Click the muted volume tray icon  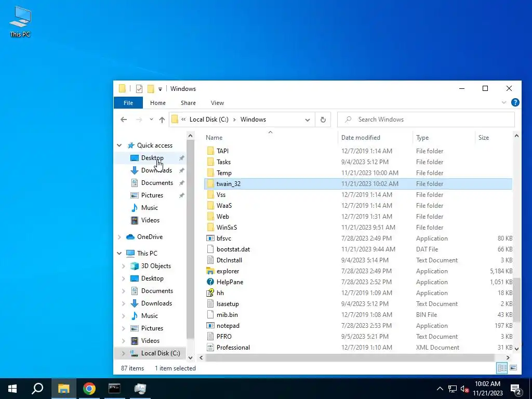tap(464, 389)
